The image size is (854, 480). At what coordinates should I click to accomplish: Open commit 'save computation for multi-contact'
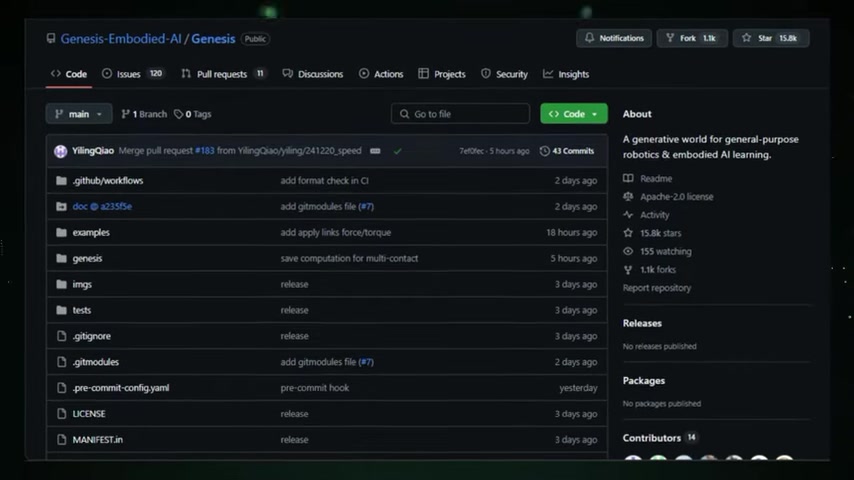(349, 258)
